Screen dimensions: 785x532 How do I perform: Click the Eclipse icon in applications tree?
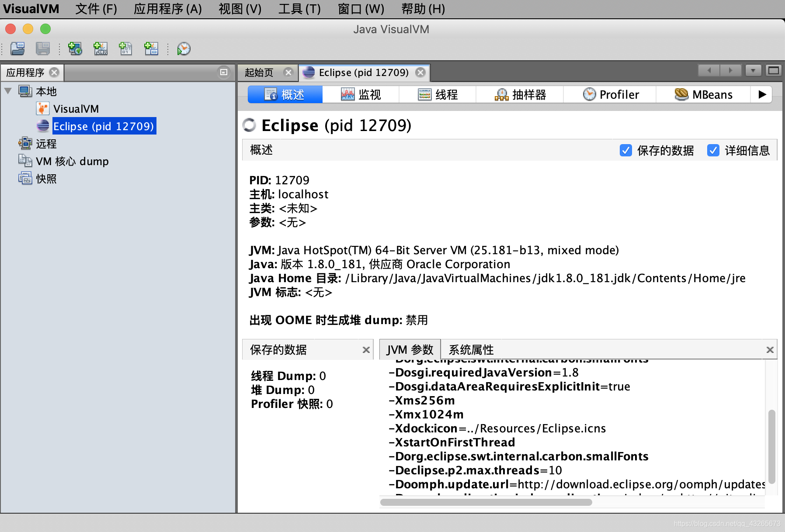(x=43, y=126)
